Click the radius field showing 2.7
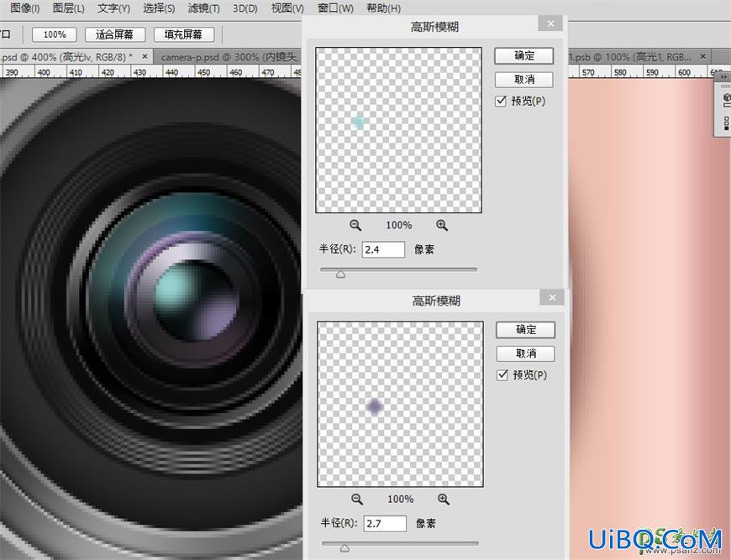Viewport: 731px width, 560px height. tap(385, 524)
